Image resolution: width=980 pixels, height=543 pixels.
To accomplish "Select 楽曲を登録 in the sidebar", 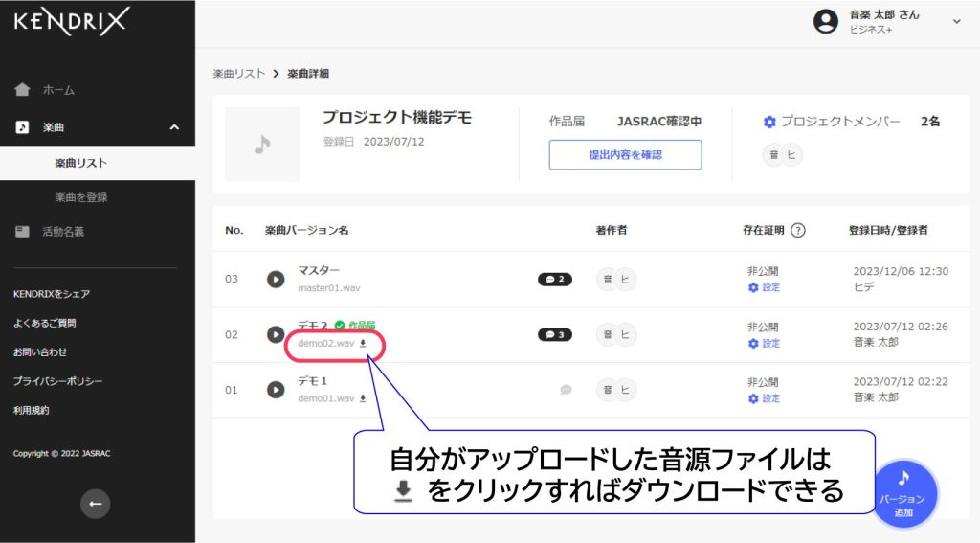I will (81, 197).
